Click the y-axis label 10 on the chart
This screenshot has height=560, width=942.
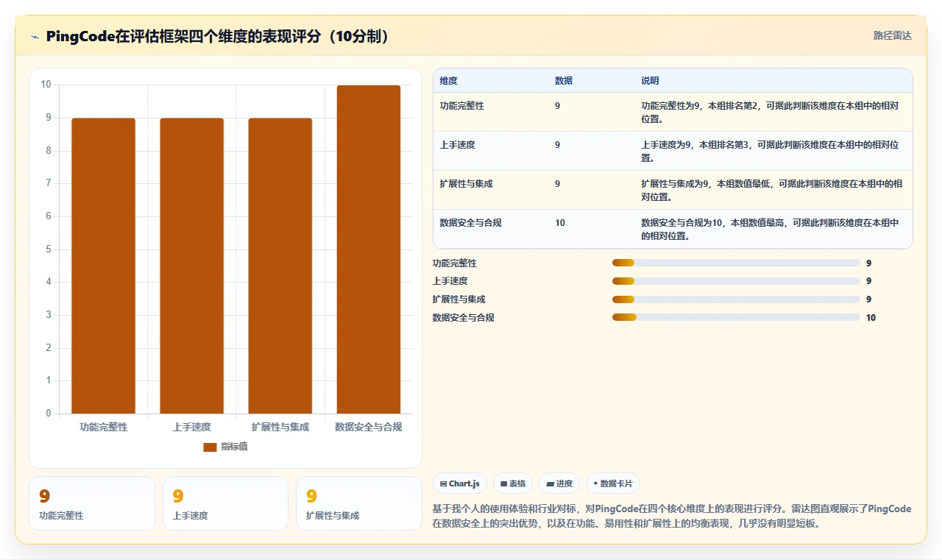(x=46, y=85)
